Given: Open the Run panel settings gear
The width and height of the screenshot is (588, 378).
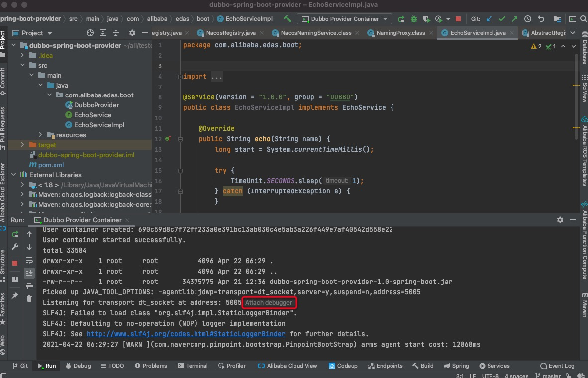Looking at the screenshot, I should [x=560, y=220].
